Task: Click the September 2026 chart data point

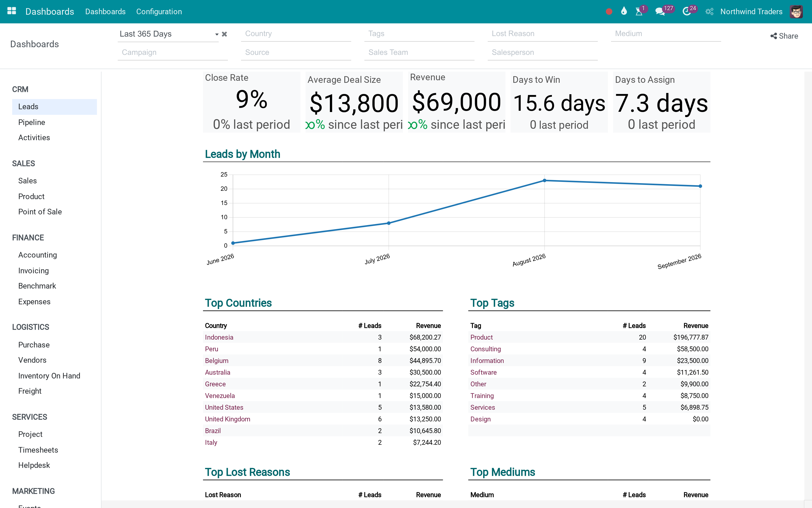Action: pos(700,186)
